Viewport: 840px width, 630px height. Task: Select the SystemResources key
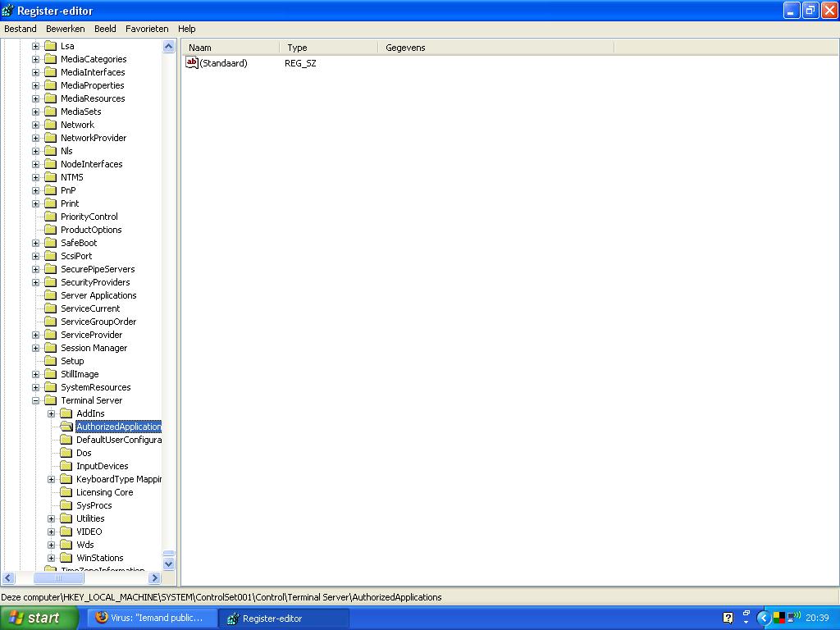point(95,387)
